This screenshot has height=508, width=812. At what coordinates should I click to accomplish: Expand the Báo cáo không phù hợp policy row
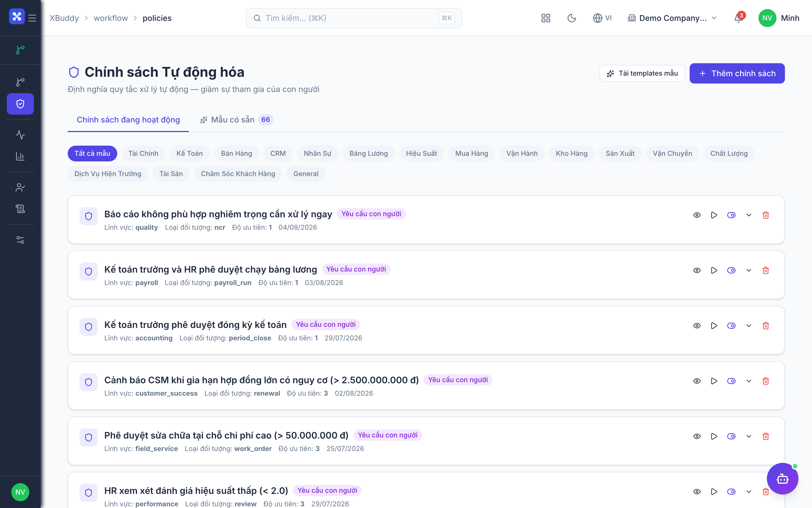coord(749,215)
